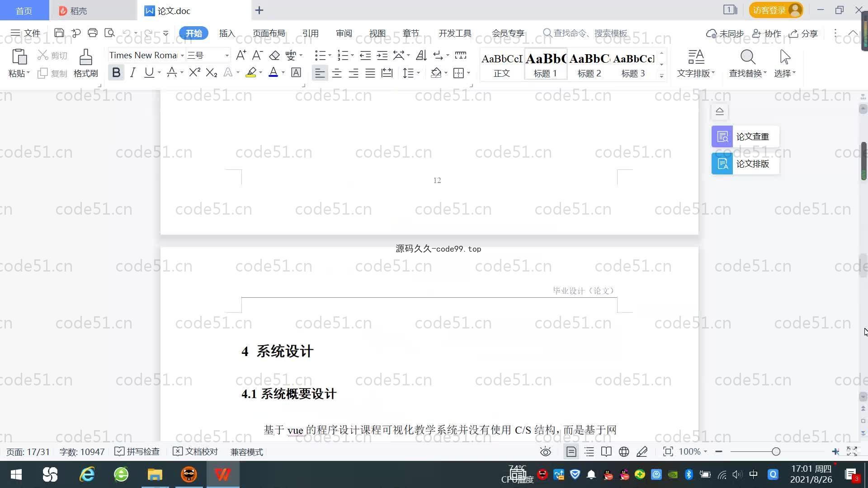Image resolution: width=868 pixels, height=488 pixels.
Task: Open the File (文件) menu
Action: point(26,33)
